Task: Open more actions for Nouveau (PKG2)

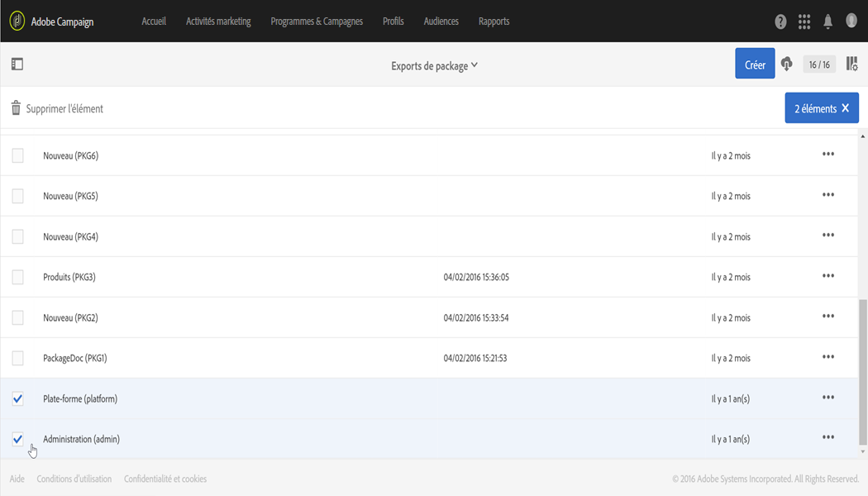Action: click(828, 316)
